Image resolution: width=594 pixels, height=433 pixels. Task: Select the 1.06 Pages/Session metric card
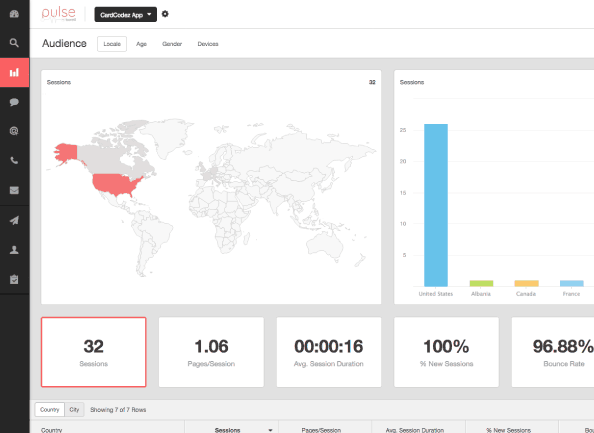pyautogui.click(x=211, y=352)
